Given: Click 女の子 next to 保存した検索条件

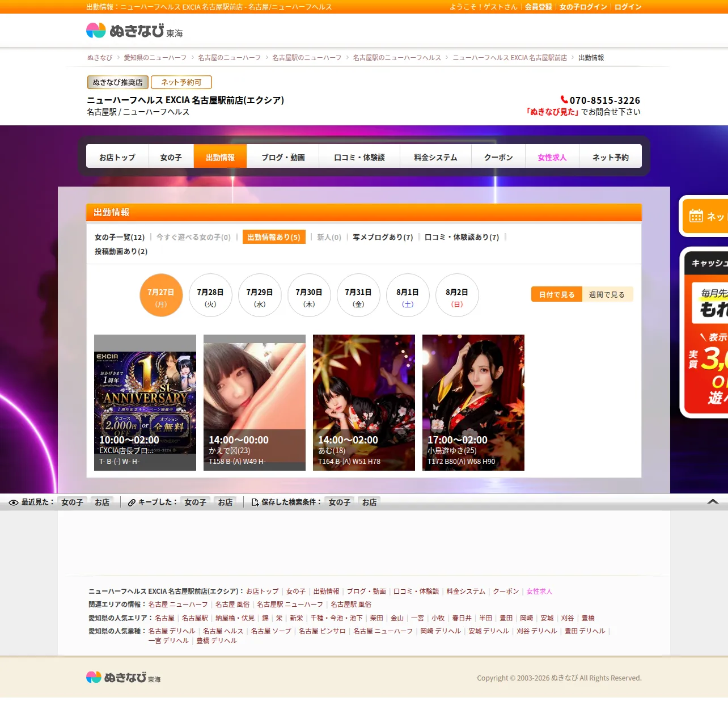Looking at the screenshot, I should tap(339, 502).
